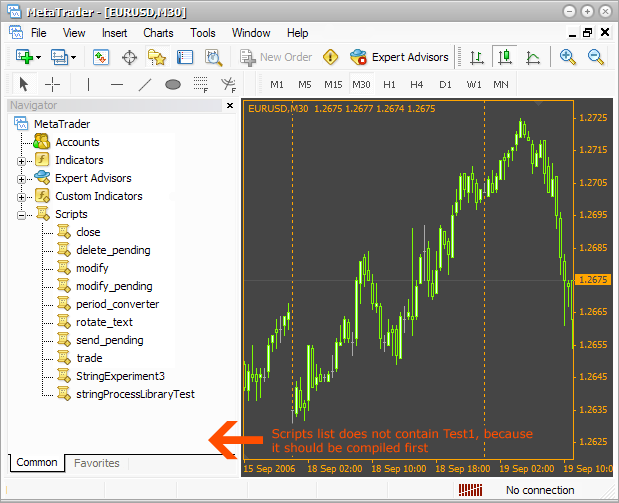This screenshot has height=503, width=619.
Task: Switch to line chart view
Action: click(x=533, y=58)
